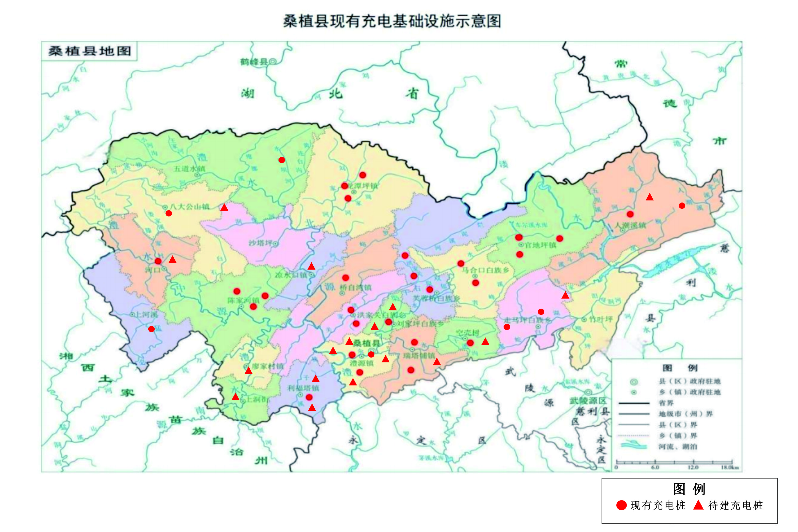Click the red triangle north of 人潮溪镇
Image resolution: width=798 pixels, height=532 pixels.
coord(650,197)
